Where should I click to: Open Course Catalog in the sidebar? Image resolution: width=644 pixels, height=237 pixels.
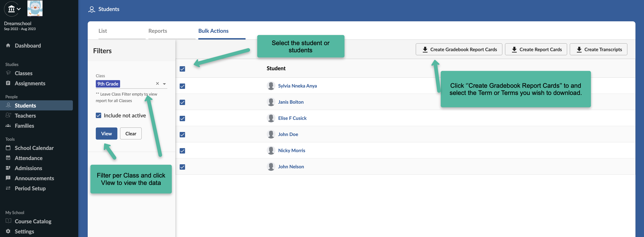(x=33, y=221)
